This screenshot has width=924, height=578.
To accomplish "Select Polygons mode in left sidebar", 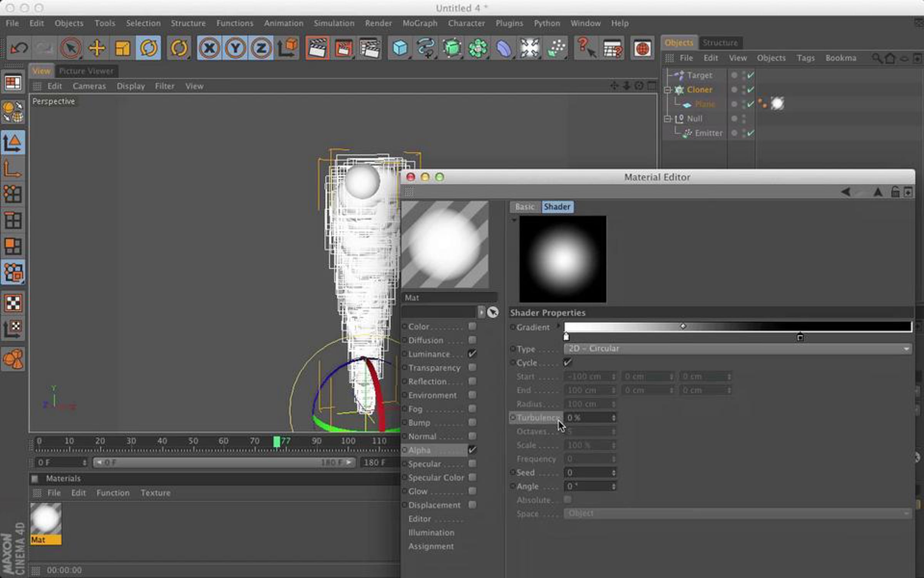I will [x=13, y=246].
